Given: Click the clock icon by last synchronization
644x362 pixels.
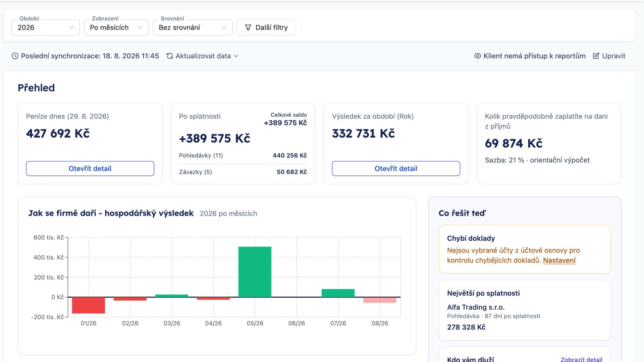Looking at the screenshot, I should (15, 56).
